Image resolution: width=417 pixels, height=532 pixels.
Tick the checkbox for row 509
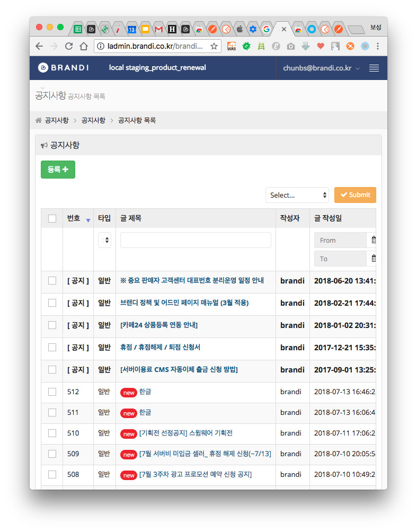coord(52,454)
